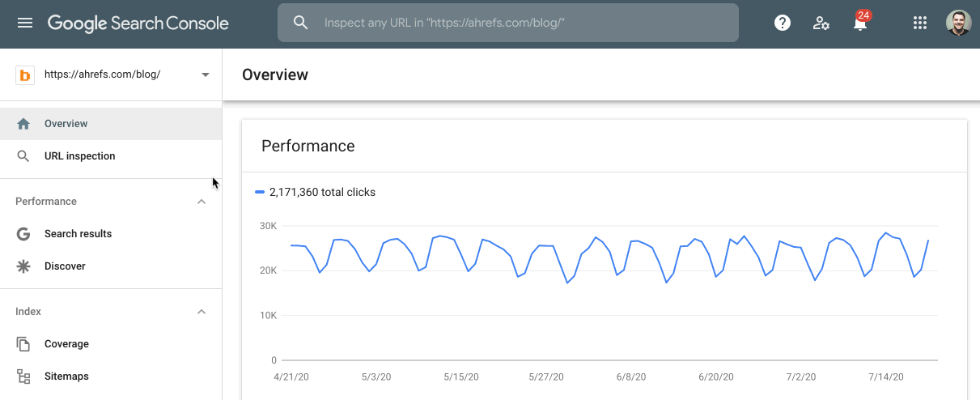Click the blue total clicks legend marker
Screen dimensions: 980x400
pos(260,193)
